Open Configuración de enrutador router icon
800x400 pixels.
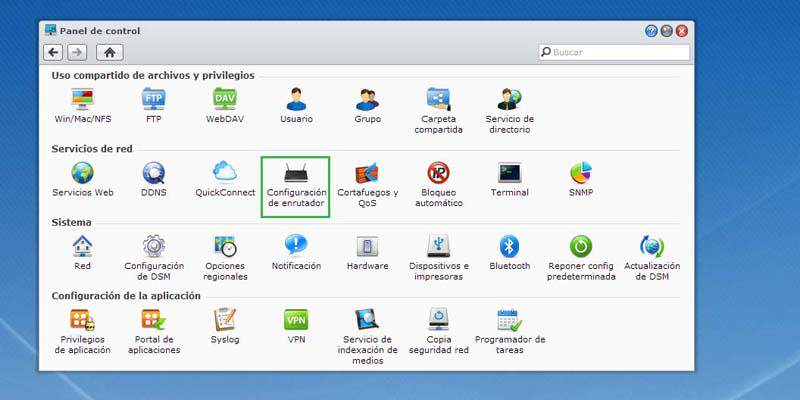[296, 173]
